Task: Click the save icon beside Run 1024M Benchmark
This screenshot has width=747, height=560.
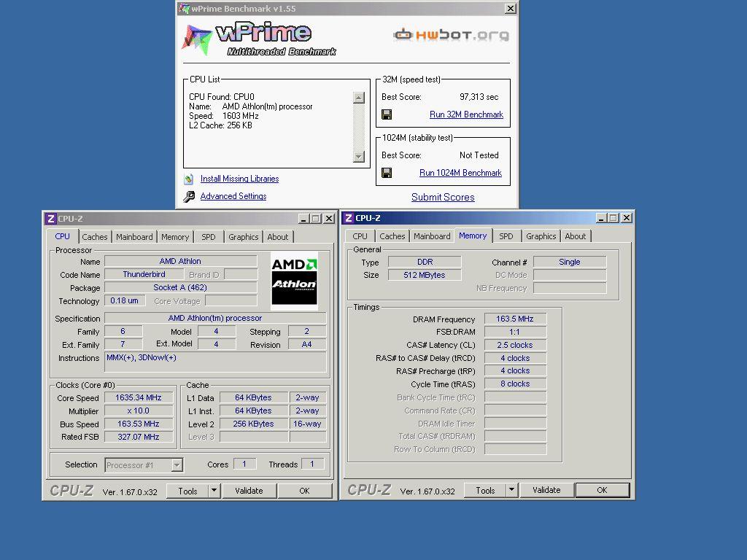Action: coord(387,173)
